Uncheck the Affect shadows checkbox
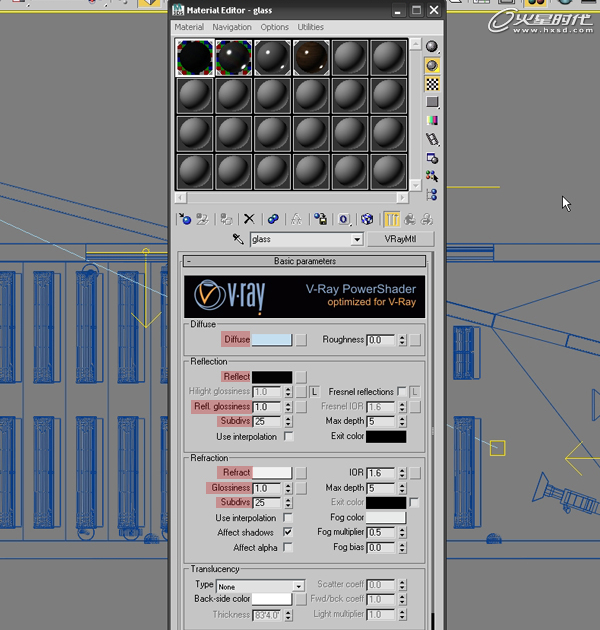 (x=288, y=532)
